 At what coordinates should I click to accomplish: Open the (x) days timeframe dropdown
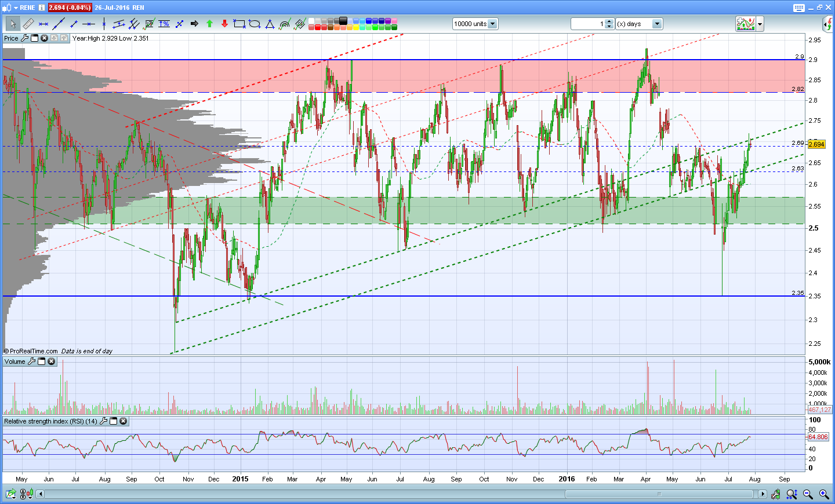pyautogui.click(x=657, y=24)
